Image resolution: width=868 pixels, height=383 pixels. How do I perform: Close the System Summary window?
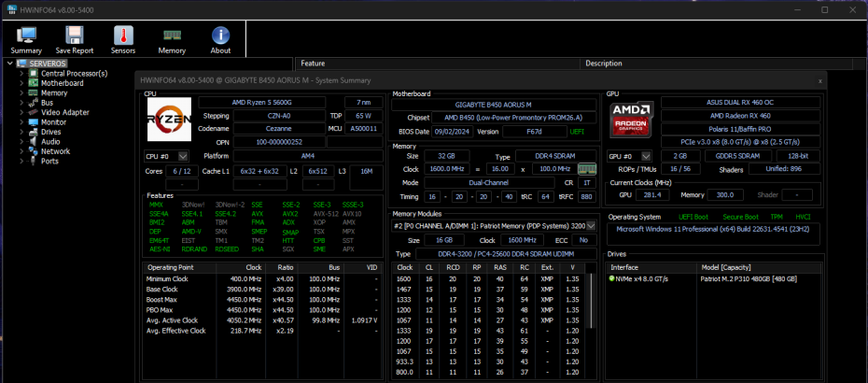click(819, 81)
